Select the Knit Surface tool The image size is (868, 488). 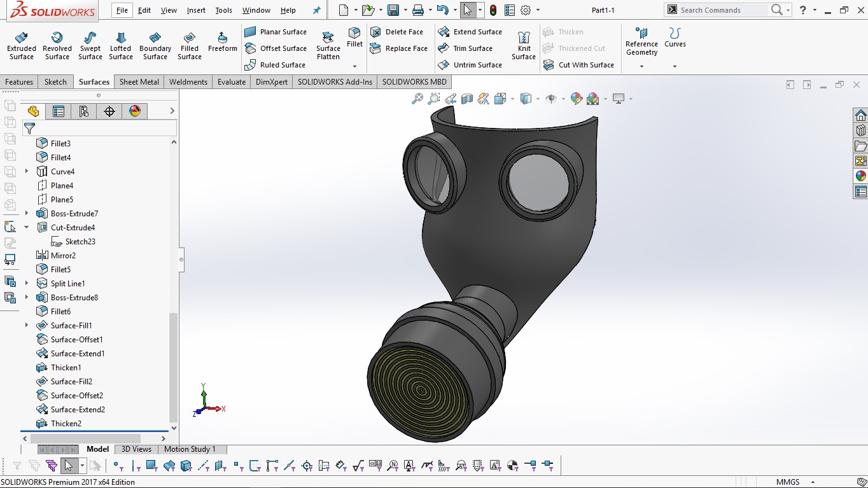(x=524, y=45)
